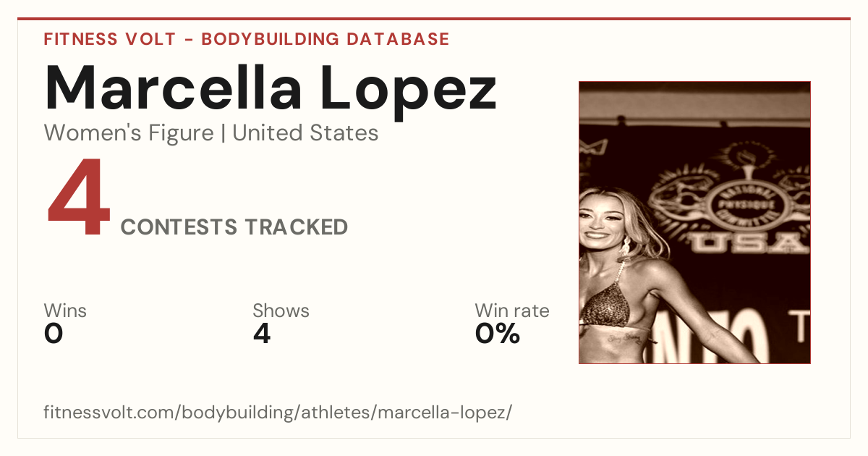Screen dimensions: 868x456
Task: Click the United States country text
Action: tap(305, 133)
